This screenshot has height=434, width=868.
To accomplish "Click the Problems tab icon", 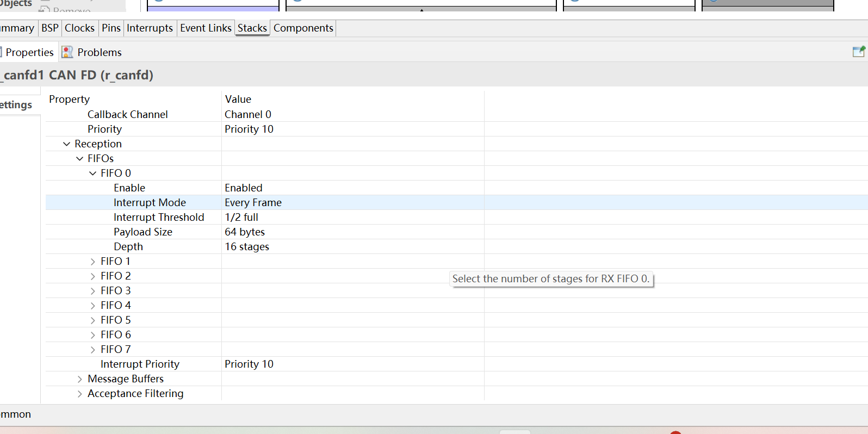I will [x=67, y=52].
